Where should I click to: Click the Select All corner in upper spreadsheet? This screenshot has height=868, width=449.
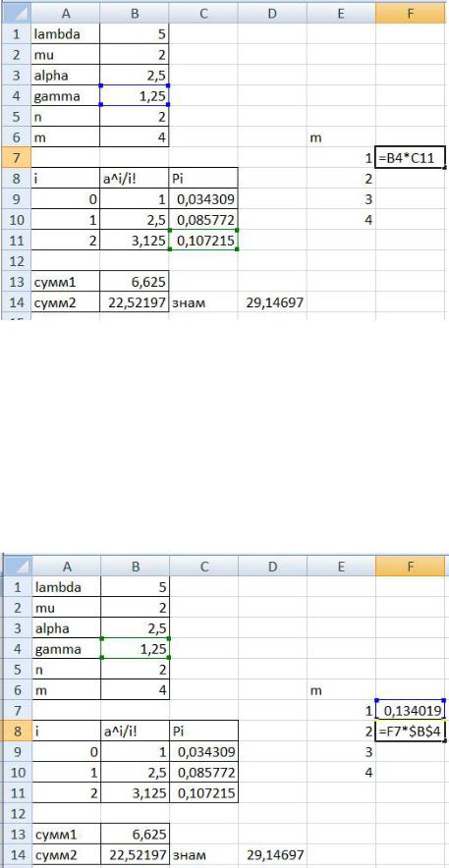click(x=15, y=12)
